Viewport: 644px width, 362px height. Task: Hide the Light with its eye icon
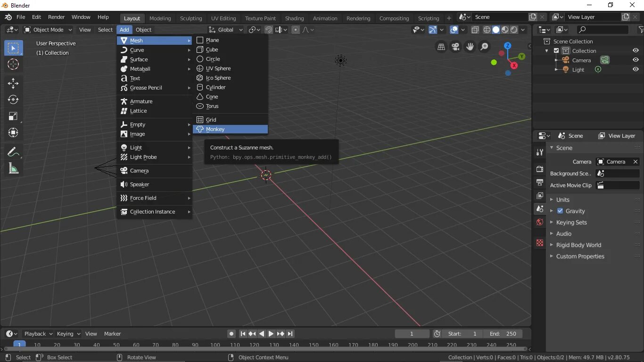point(636,69)
